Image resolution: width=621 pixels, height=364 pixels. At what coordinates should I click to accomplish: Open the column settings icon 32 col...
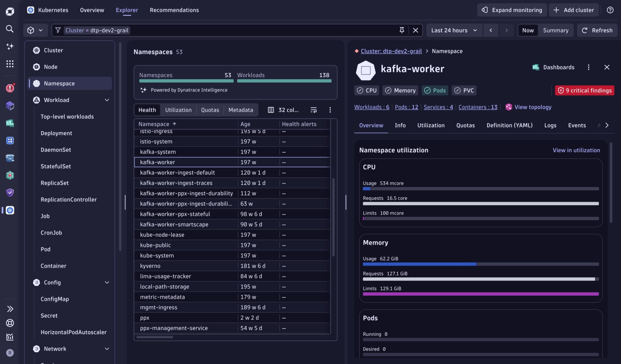(x=283, y=110)
